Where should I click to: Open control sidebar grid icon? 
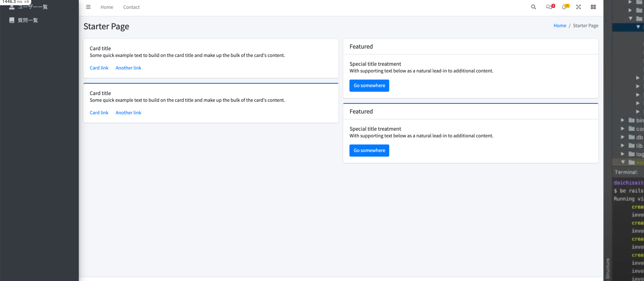click(593, 7)
